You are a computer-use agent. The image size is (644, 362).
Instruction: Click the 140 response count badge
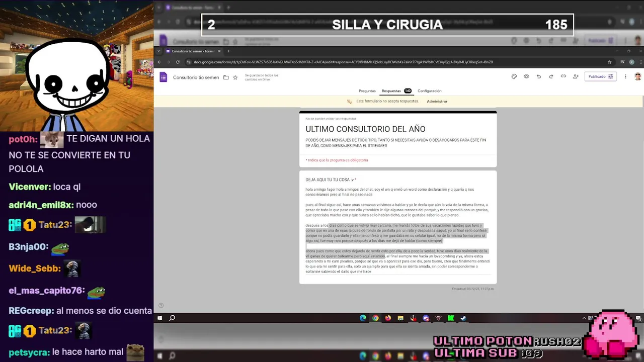point(408,91)
